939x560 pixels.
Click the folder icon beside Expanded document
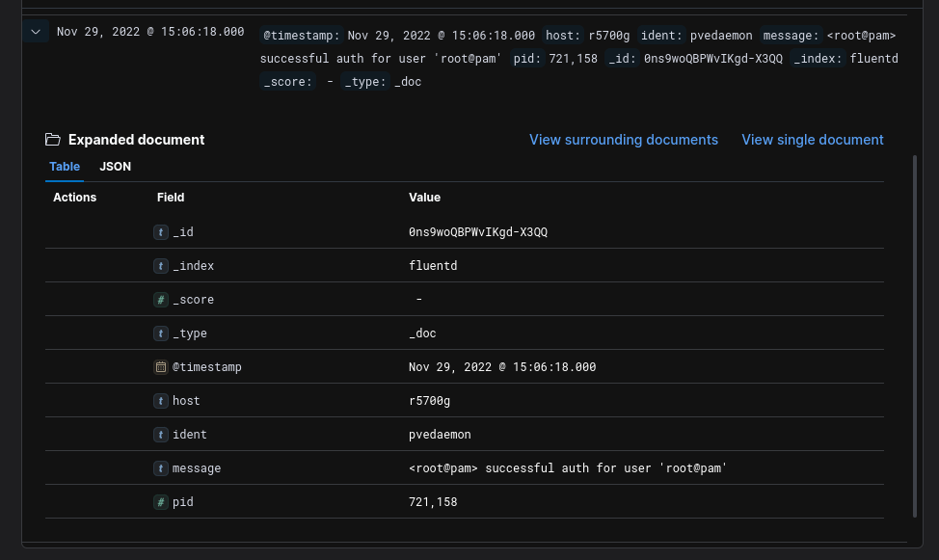(53, 140)
